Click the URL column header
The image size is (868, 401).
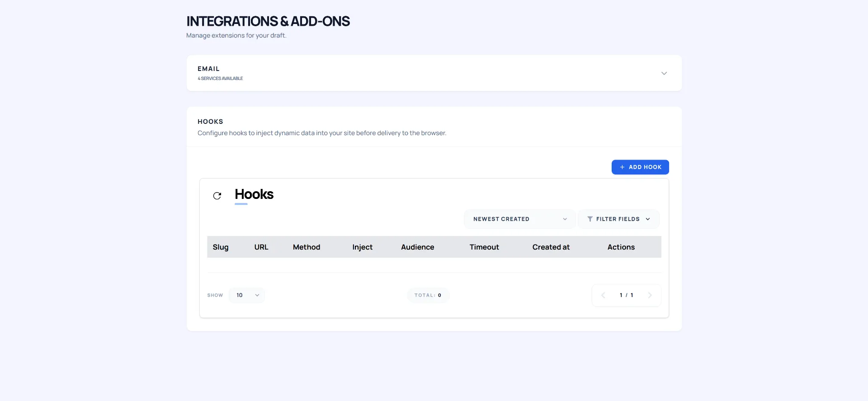261,247
